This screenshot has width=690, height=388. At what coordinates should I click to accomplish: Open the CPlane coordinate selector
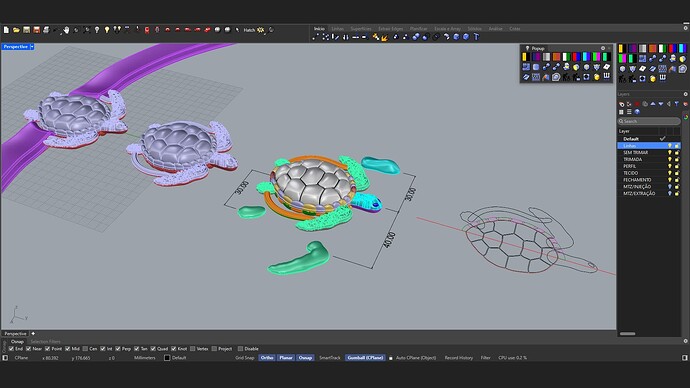click(21, 358)
